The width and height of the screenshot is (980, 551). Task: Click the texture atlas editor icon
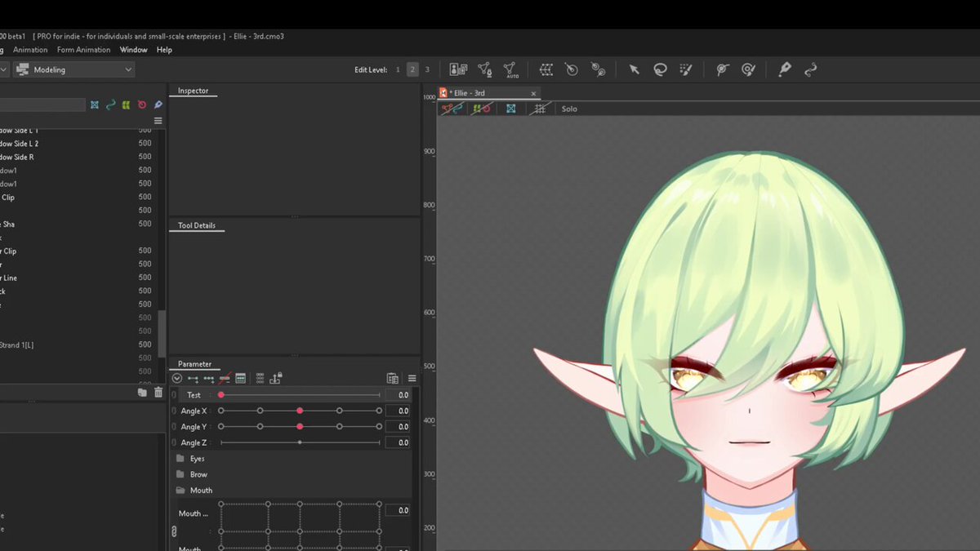tap(459, 69)
